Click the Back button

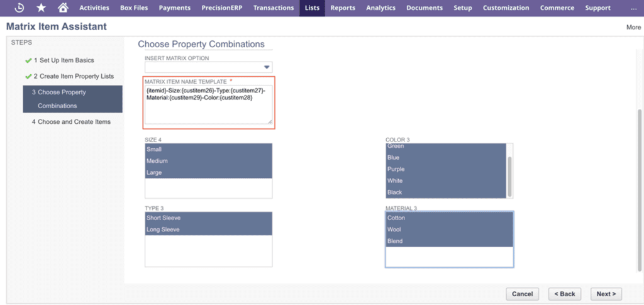click(x=564, y=294)
